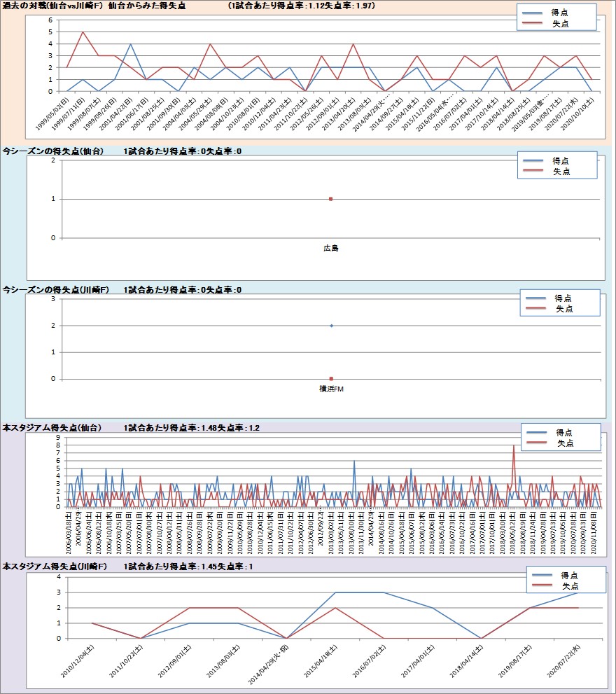This screenshot has height=694, width=616.
Task: Select the red data point at zero above 横浜FM
Action: tap(331, 379)
